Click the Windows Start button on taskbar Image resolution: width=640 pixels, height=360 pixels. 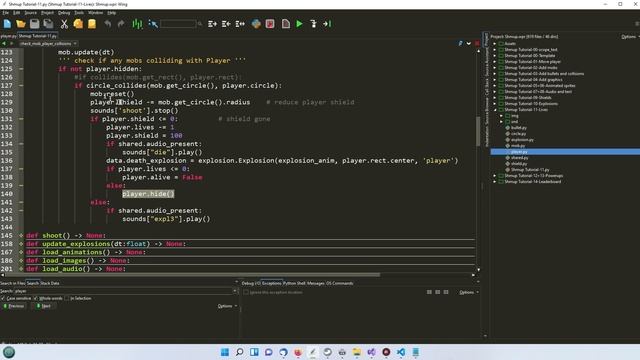point(224,352)
